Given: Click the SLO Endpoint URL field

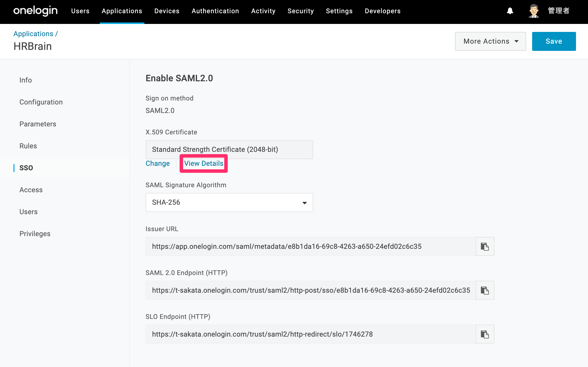Looking at the screenshot, I should (x=311, y=334).
